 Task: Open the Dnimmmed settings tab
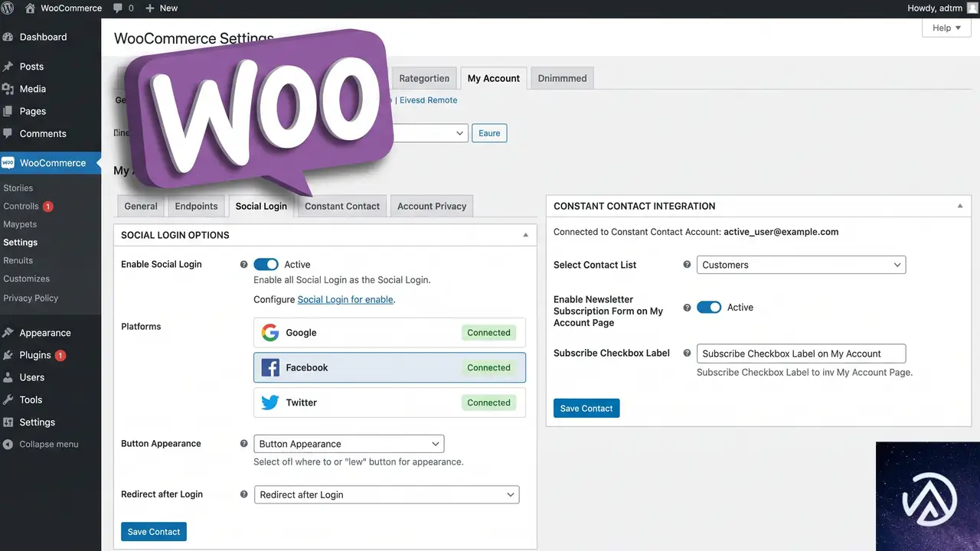[x=562, y=78]
